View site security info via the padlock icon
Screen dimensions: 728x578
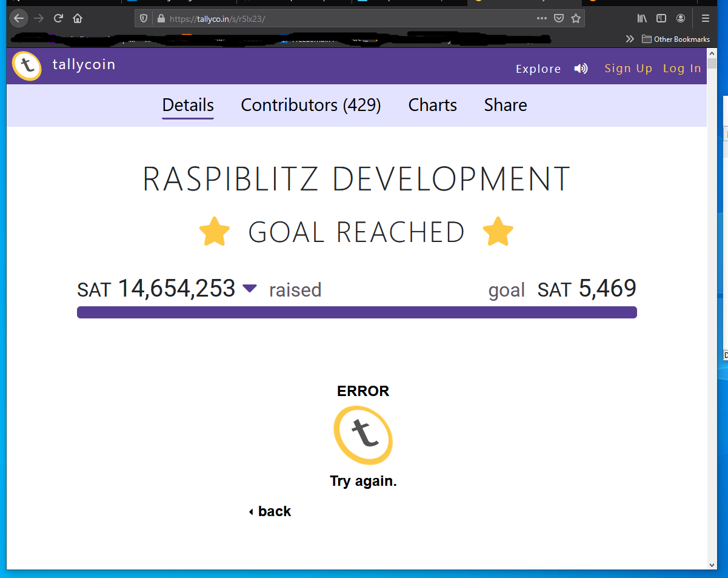point(161,18)
